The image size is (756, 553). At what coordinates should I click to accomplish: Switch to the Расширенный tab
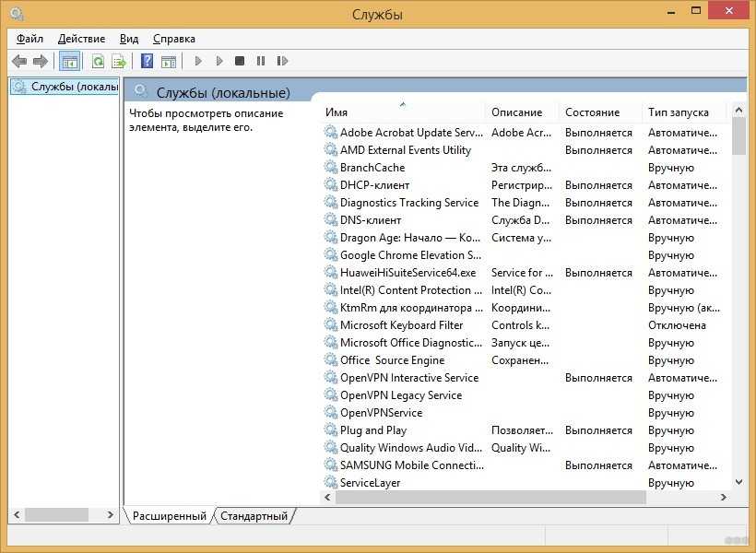[x=170, y=516]
